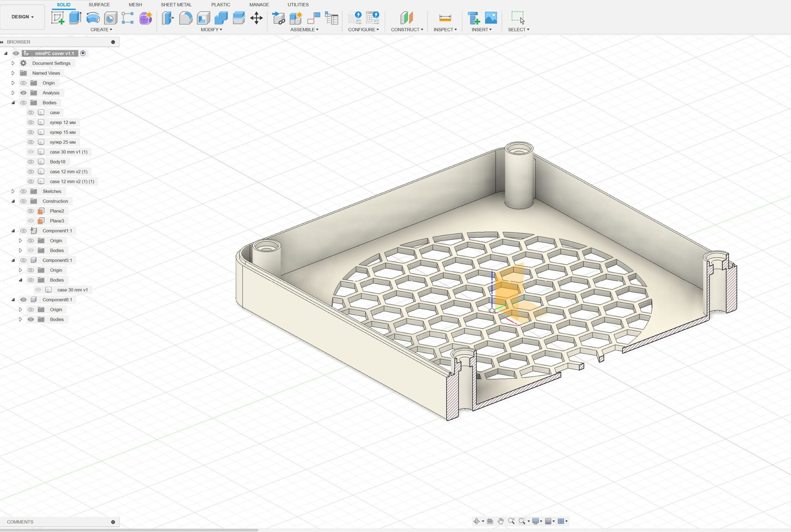
Task: Expand the COMMENTS panel plus button
Action: (x=113, y=522)
